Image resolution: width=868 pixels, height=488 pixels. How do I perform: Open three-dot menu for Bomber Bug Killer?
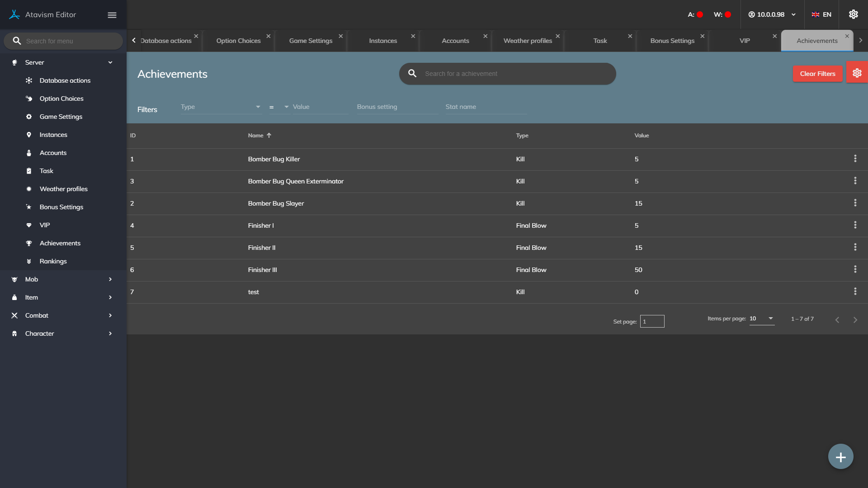(855, 159)
